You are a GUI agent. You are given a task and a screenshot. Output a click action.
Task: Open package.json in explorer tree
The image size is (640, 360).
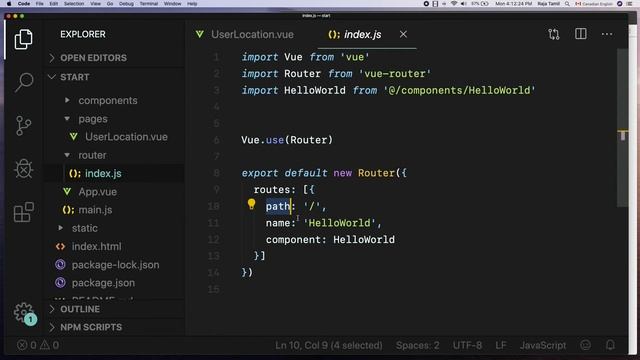pyautogui.click(x=103, y=282)
